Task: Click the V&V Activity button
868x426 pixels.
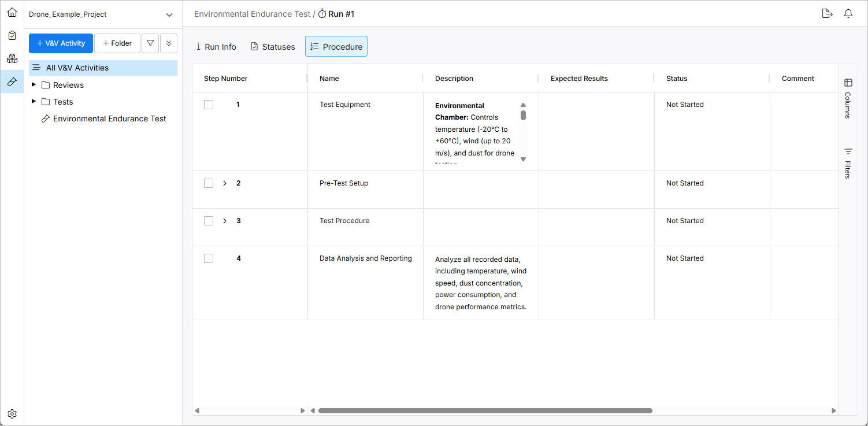Action: tap(61, 43)
